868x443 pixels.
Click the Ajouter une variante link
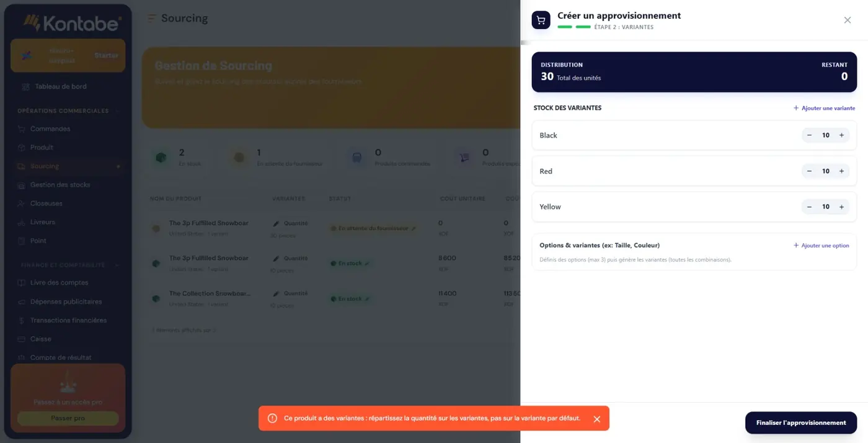coord(824,108)
